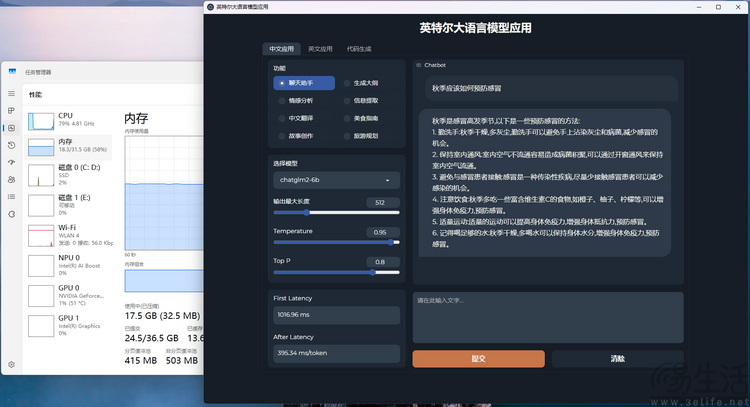Select Wi-Fi WLAN 4 performance entry

(x=70, y=235)
